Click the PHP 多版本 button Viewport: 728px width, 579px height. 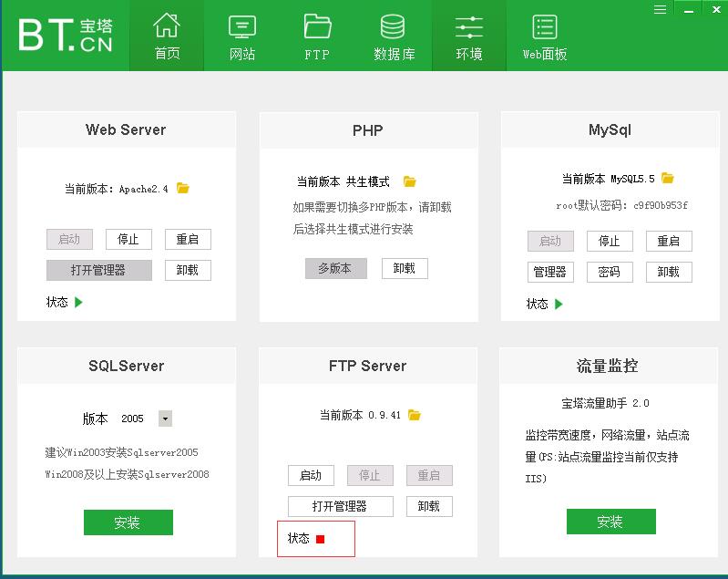pos(335,268)
